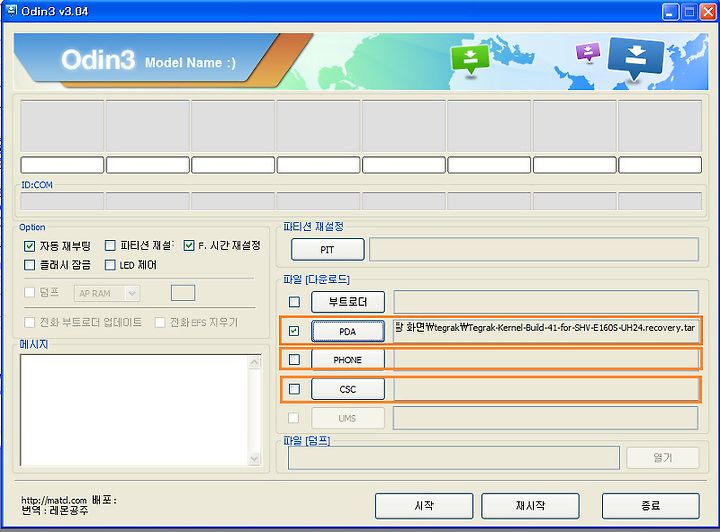The width and height of the screenshot is (720, 532).
Task: Enable the 파티션 재설정 option checkbox
Action: (110, 246)
